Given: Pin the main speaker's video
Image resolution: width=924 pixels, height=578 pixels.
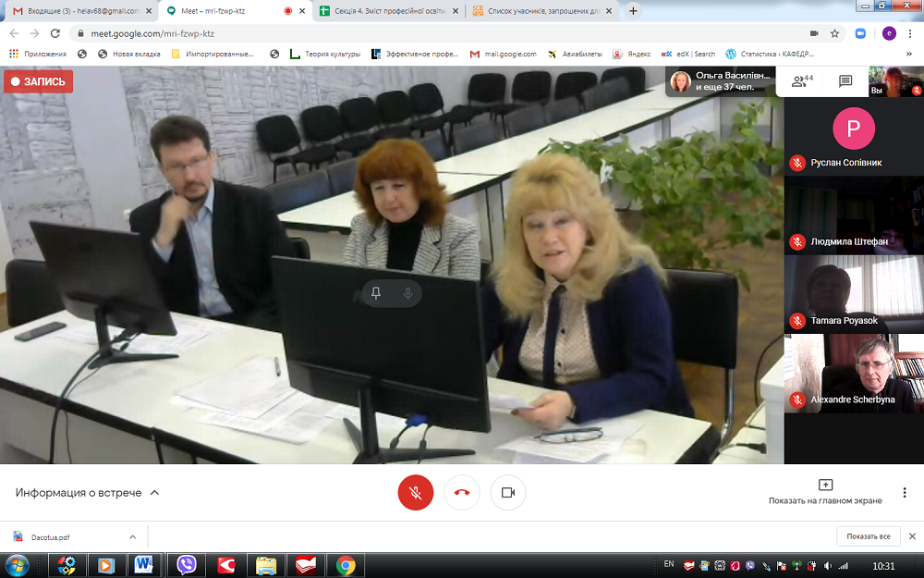Looking at the screenshot, I should 375,293.
